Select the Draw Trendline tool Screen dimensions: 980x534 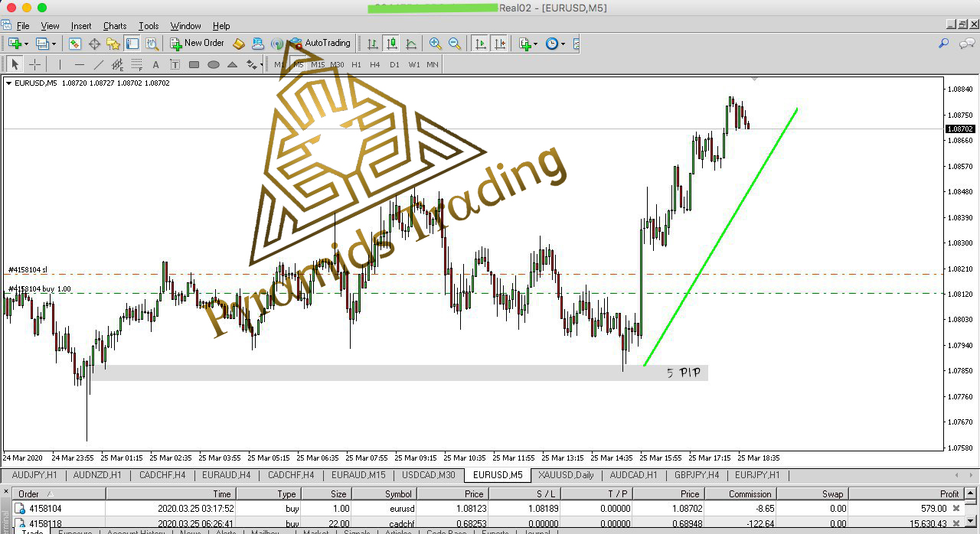[x=98, y=65]
